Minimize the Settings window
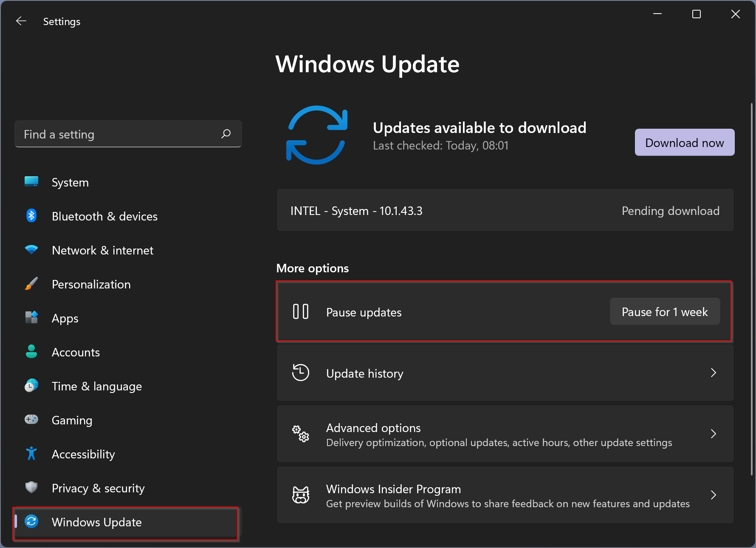This screenshot has width=756, height=548. coord(657,14)
